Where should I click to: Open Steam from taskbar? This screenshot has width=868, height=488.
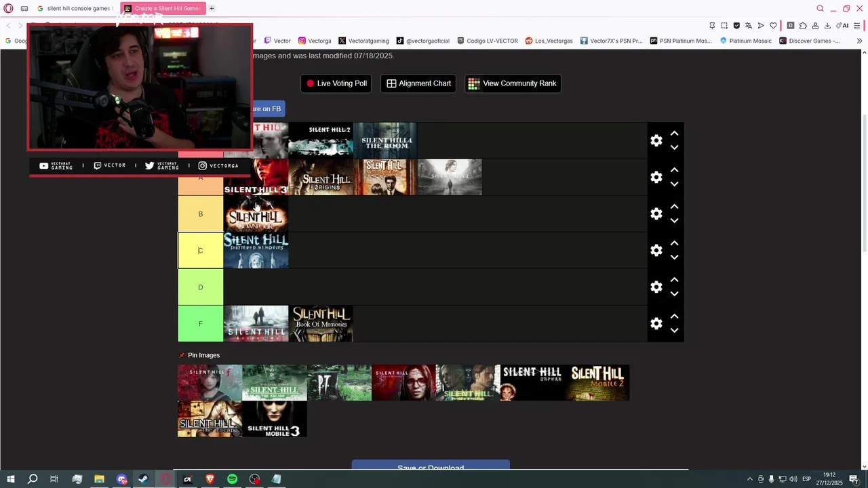pyautogui.click(x=143, y=479)
